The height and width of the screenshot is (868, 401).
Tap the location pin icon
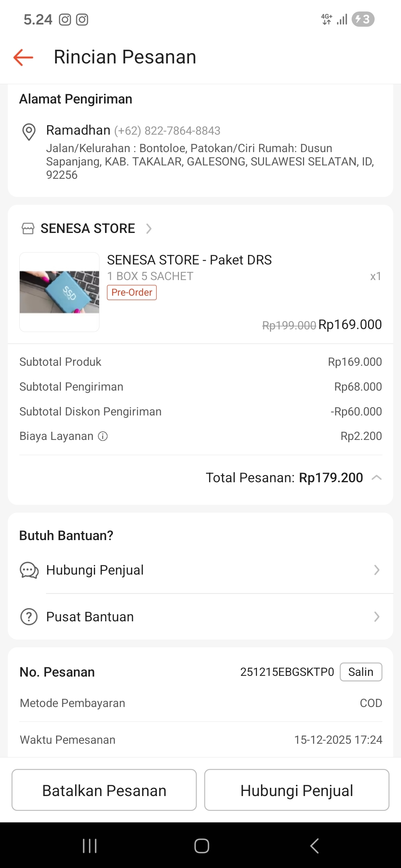click(29, 132)
